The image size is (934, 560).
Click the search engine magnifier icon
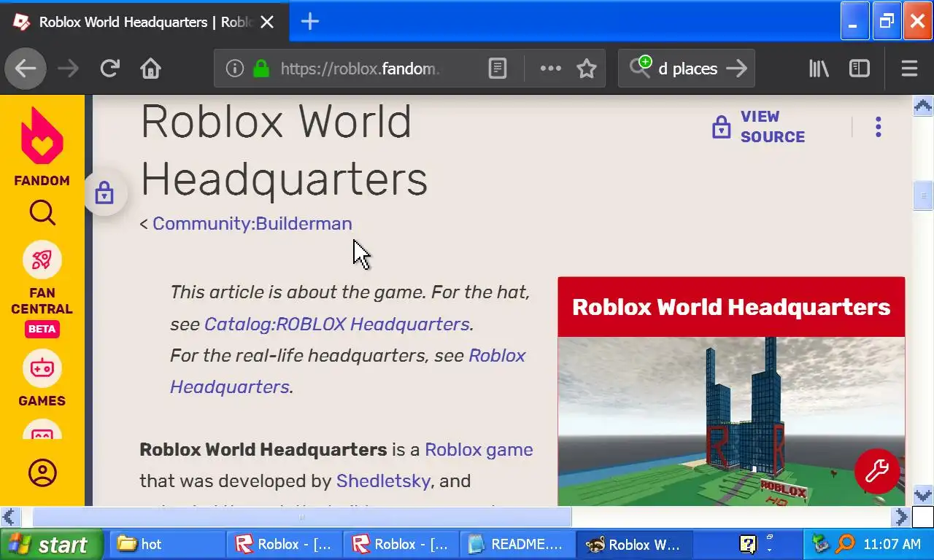(x=640, y=67)
